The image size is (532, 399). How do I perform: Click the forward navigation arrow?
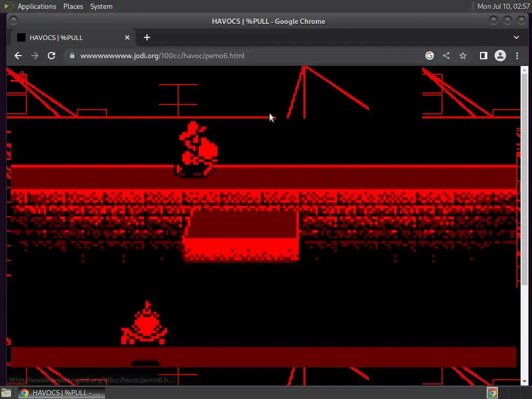pos(35,56)
